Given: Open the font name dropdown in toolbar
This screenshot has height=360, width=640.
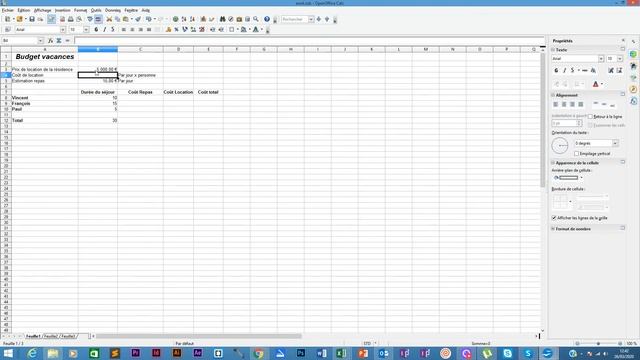Looking at the screenshot, I should click(63, 29).
